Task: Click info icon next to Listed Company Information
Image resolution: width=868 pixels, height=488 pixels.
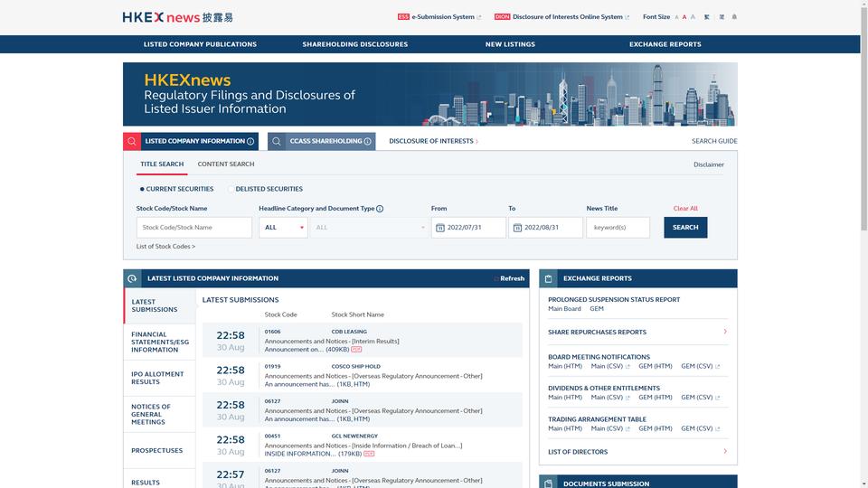Action: 250,141
